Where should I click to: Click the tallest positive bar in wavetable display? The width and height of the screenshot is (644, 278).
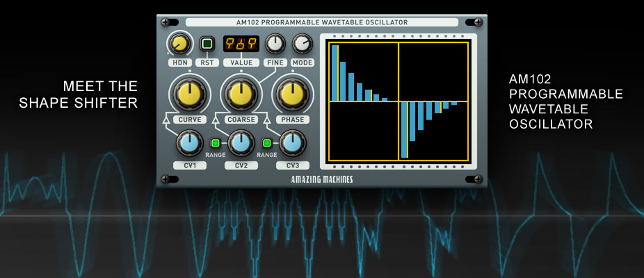[335, 73]
